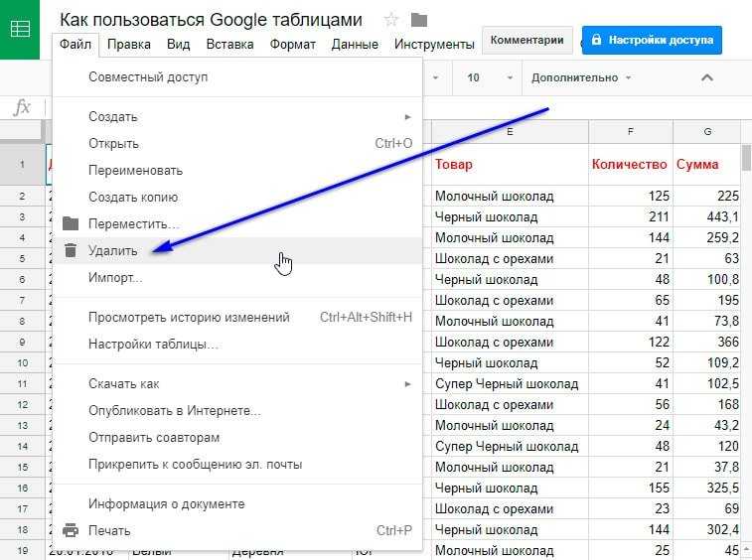Open the Файл menu

pos(75,44)
